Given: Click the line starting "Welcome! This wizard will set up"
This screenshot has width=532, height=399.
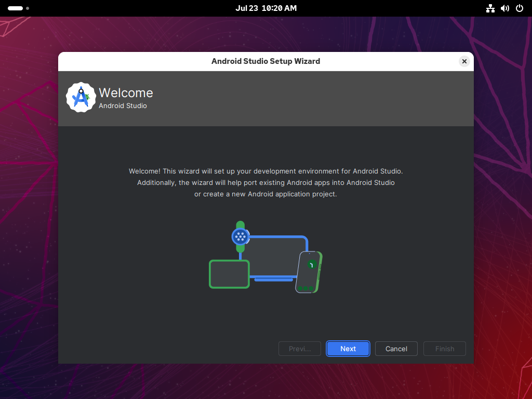Looking at the screenshot, I should [x=265, y=171].
